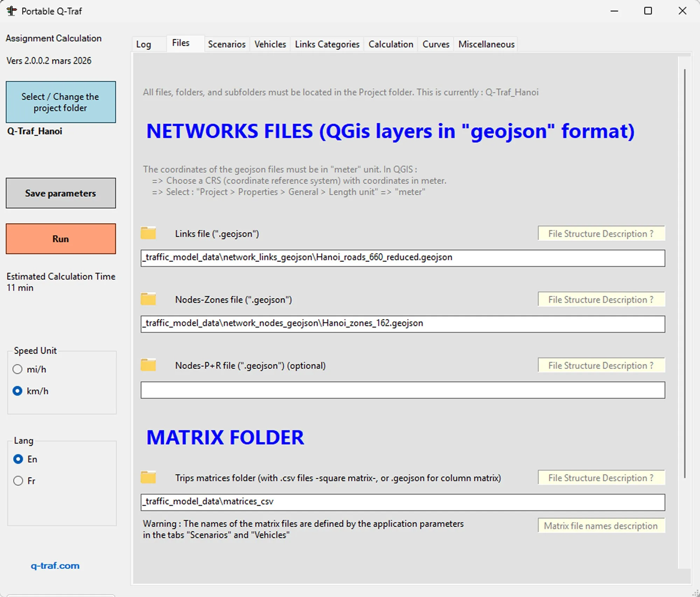Screen dimensions: 700x597
Task: Open the Vehicles tab
Action: [269, 44]
